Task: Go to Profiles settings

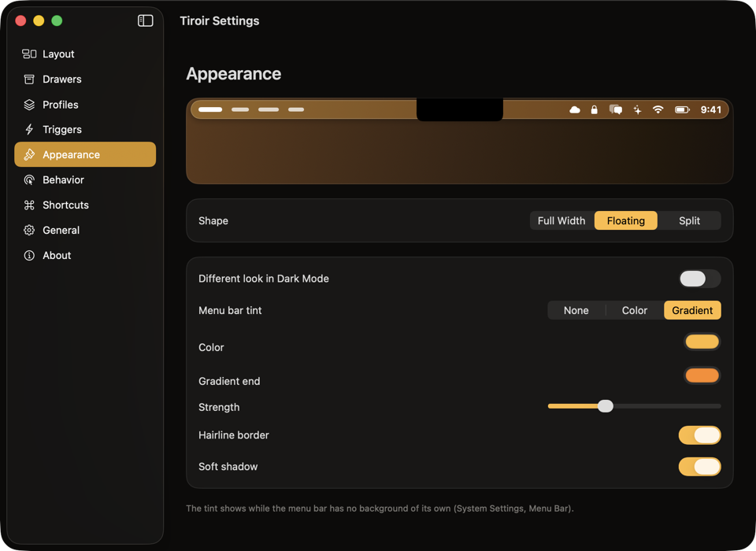Action: coord(85,105)
